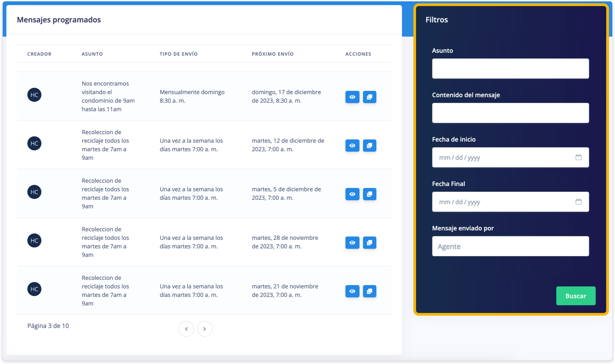
Task: Click the ACCIONES column header
Action: point(358,54)
